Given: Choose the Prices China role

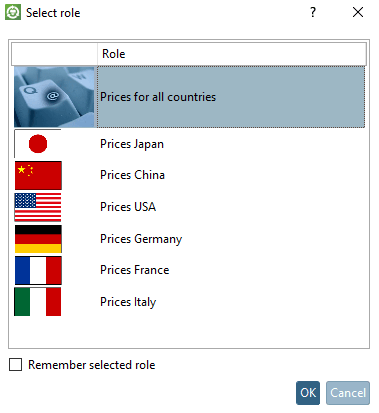Looking at the screenshot, I should tap(132, 175).
